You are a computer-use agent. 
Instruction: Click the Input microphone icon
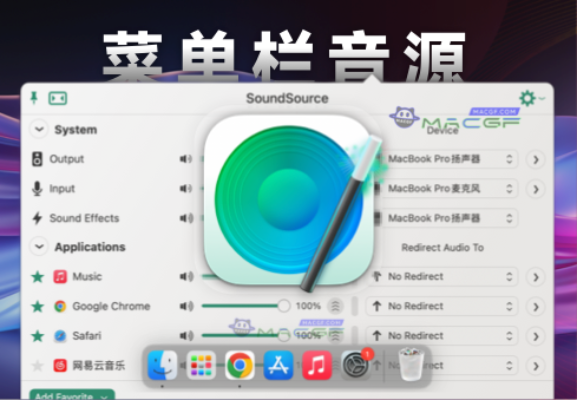(x=37, y=189)
